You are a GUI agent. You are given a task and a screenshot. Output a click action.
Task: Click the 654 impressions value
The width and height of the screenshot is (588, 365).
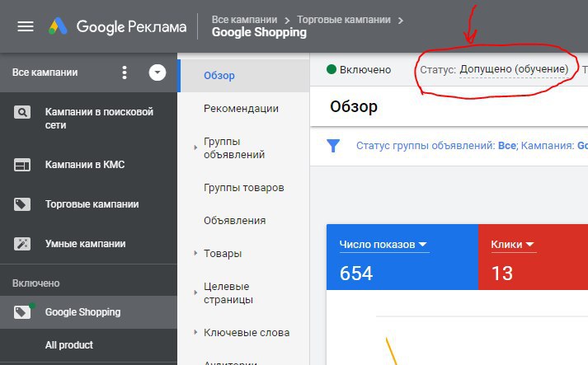[356, 274]
